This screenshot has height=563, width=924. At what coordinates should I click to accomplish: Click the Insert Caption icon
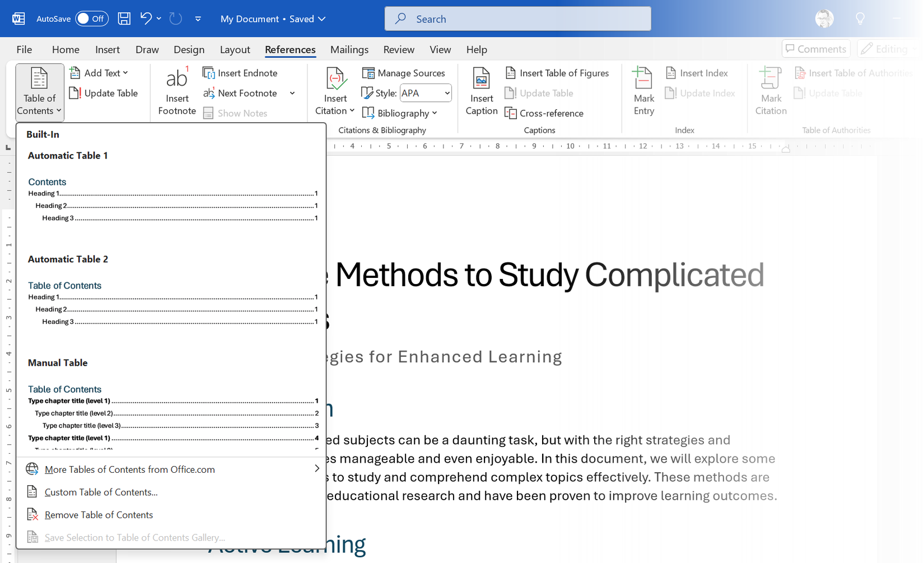pos(481,80)
